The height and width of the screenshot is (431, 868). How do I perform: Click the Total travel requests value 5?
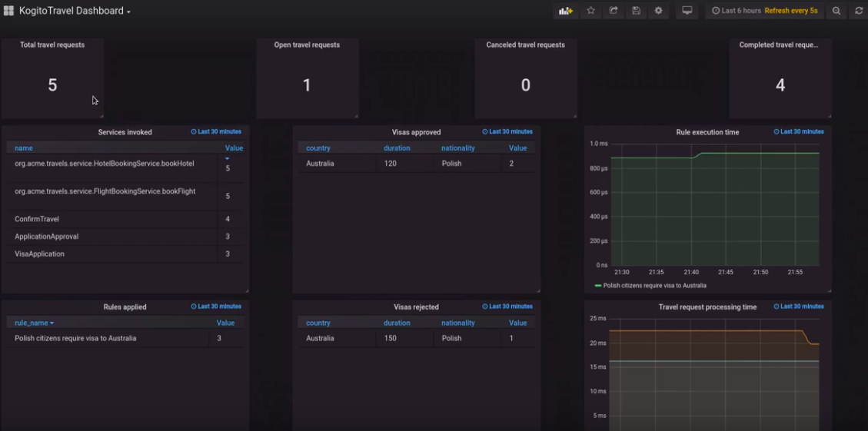52,85
